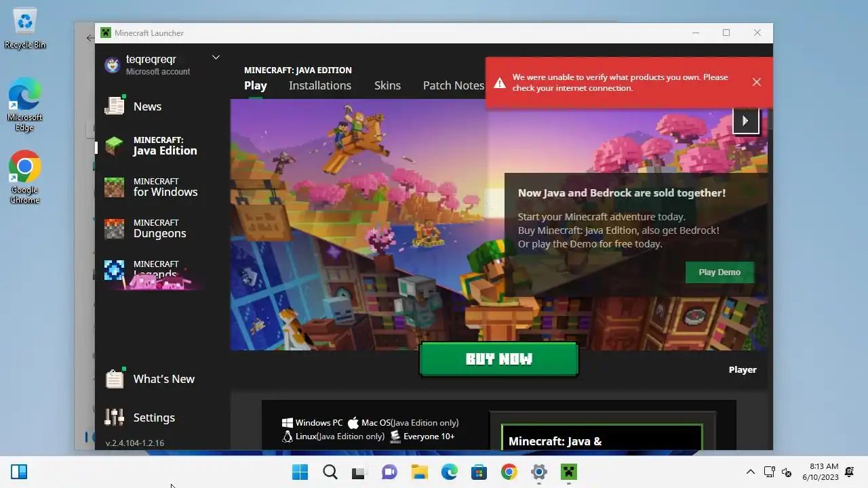This screenshot has width=868, height=488.
Task: Open Task View on taskbar
Action: click(x=359, y=472)
